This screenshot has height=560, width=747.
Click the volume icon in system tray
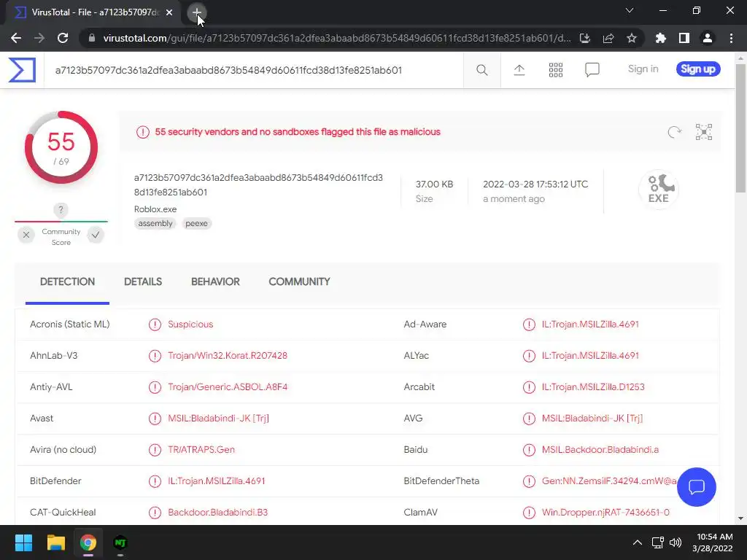click(675, 542)
